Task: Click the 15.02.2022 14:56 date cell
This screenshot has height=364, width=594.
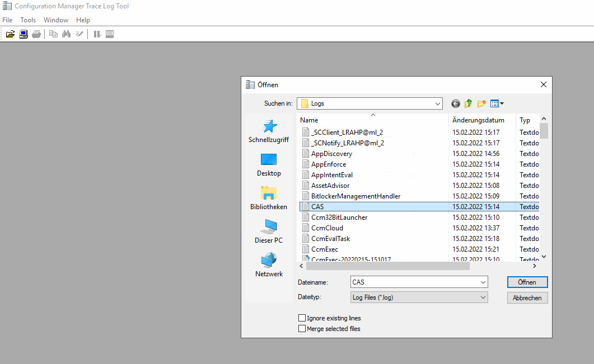Action: pyautogui.click(x=476, y=154)
